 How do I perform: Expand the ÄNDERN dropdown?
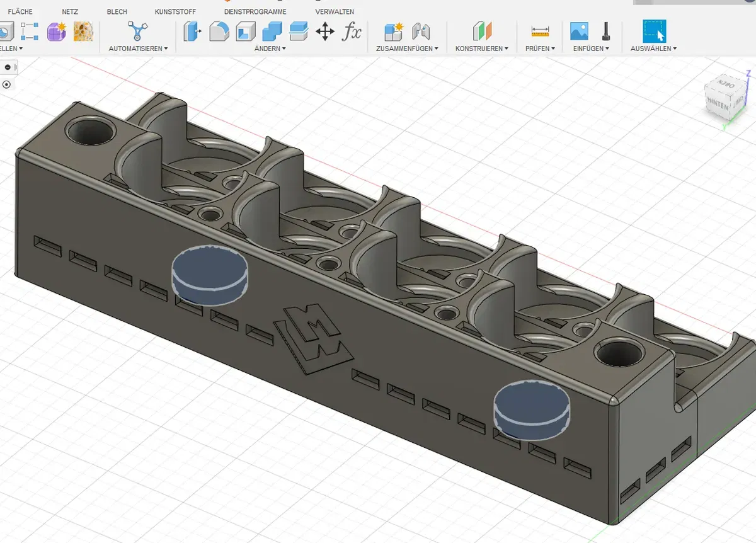pos(270,49)
